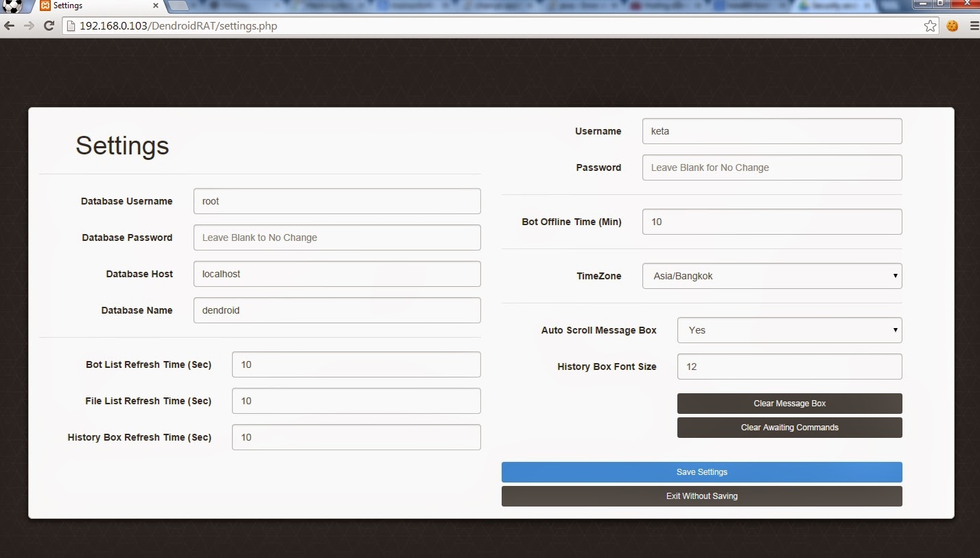Click the History Box Refresh Time field
The width and height of the screenshot is (980, 558).
(x=356, y=437)
